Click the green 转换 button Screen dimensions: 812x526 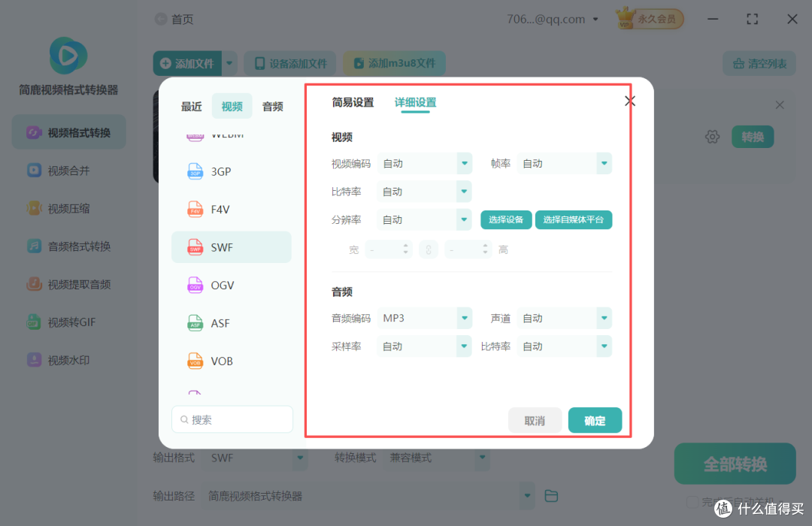click(x=753, y=137)
